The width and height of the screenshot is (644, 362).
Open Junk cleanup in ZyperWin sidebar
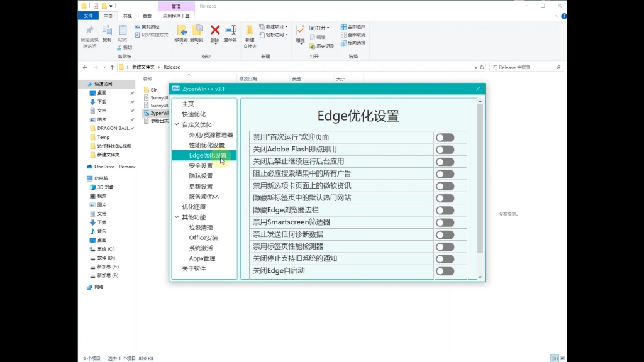(x=201, y=228)
